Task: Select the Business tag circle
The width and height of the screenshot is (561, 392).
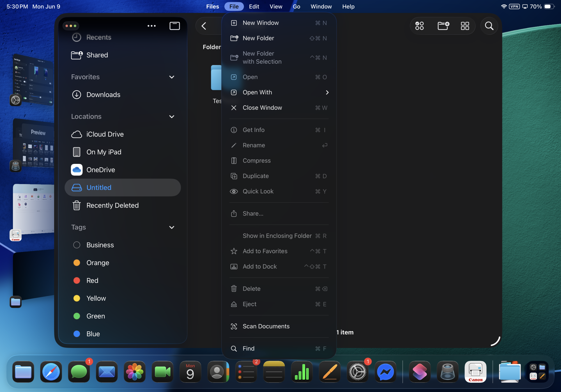Action: 77,245
